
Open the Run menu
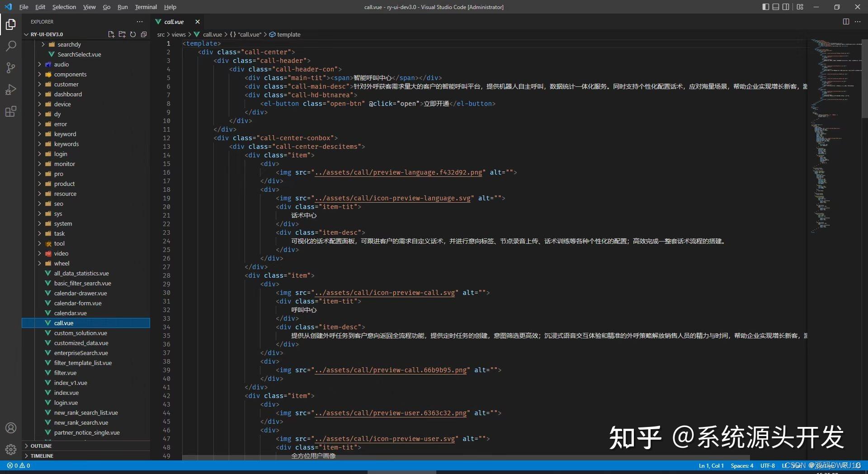123,7
